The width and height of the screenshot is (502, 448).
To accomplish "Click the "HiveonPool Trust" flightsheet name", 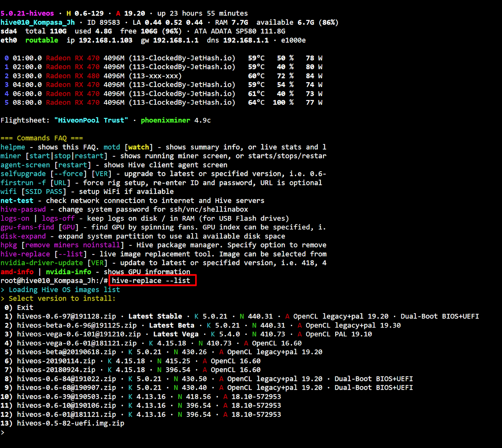I will click(x=91, y=120).
